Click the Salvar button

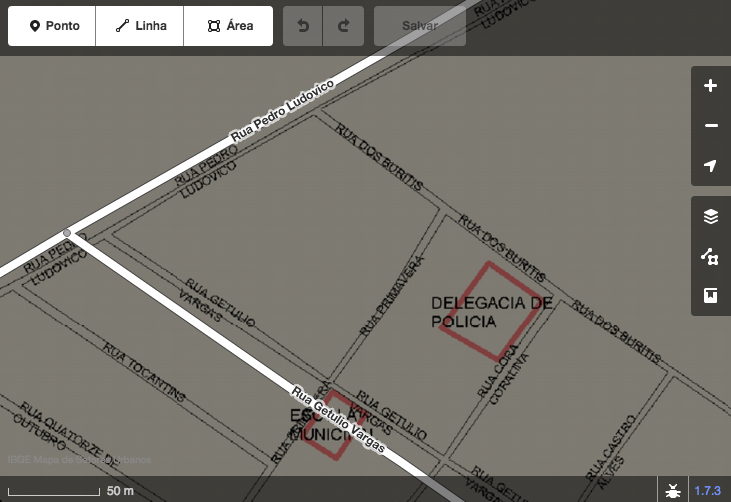coord(420,26)
